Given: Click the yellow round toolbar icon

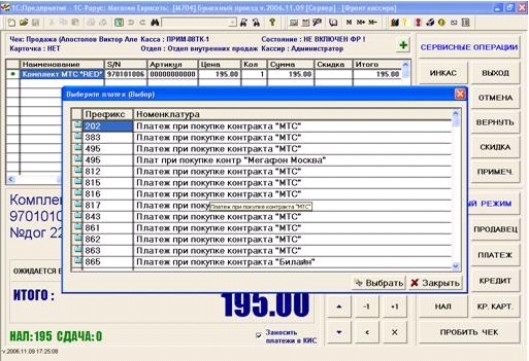Looking at the screenshot, I should tap(441, 23).
